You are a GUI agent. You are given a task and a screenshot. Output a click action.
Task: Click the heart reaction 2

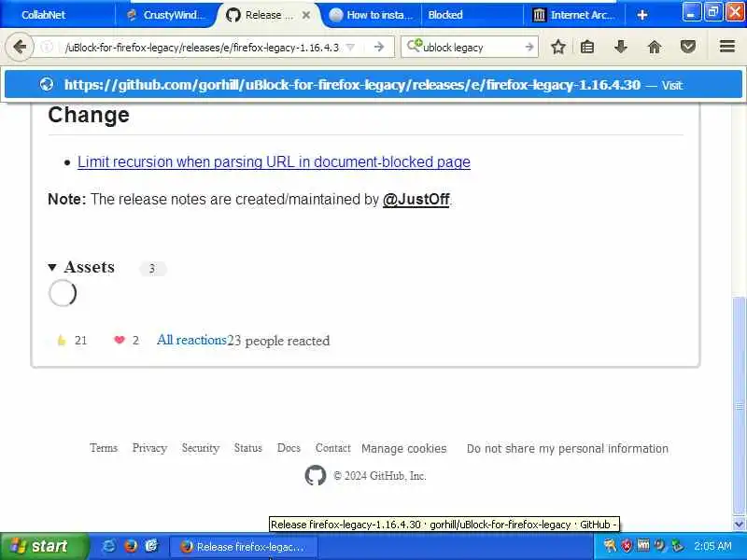pos(127,340)
